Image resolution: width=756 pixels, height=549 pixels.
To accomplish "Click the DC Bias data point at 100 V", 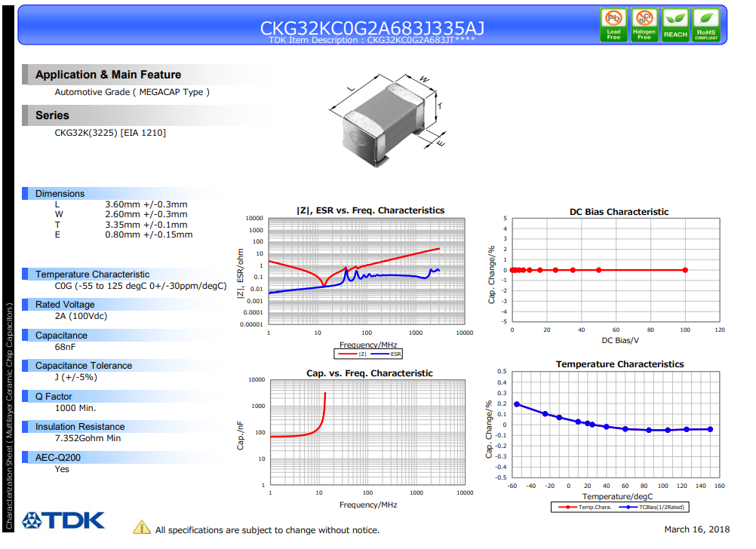I will (685, 271).
